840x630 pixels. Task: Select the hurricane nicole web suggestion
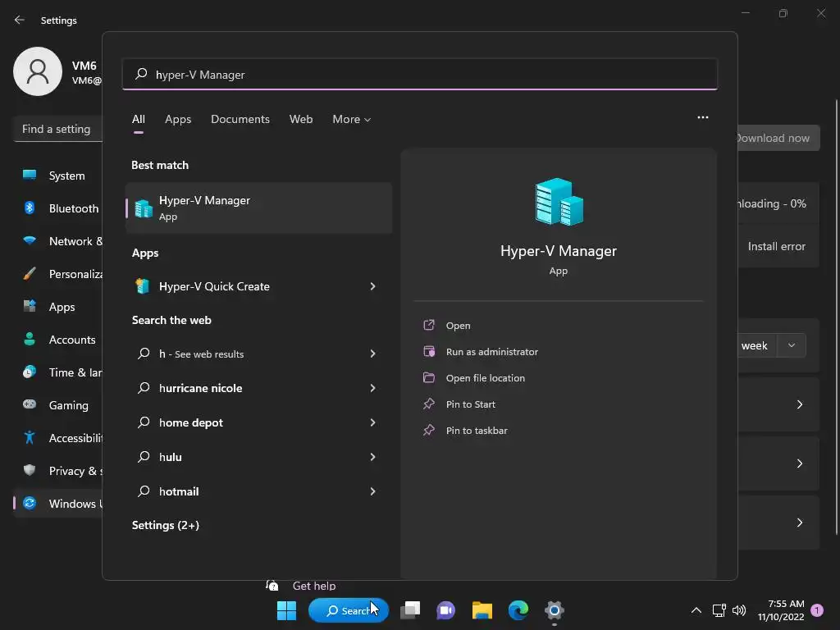pyautogui.click(x=200, y=388)
